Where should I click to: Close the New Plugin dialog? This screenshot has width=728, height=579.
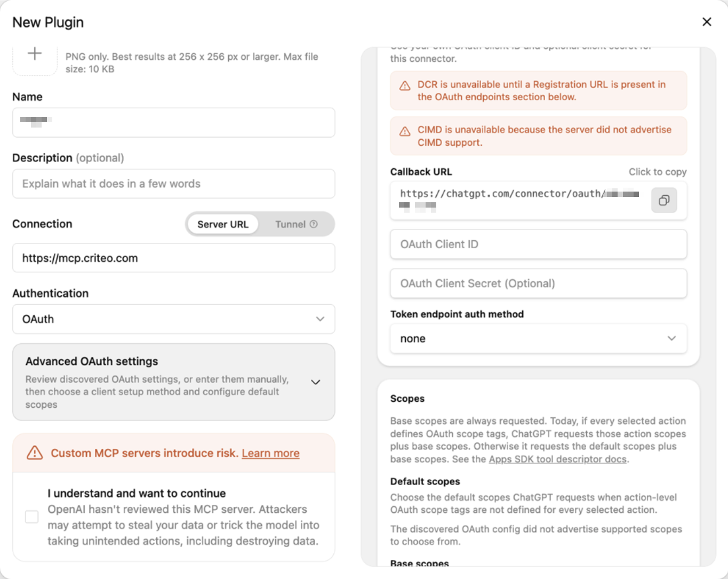(x=707, y=22)
